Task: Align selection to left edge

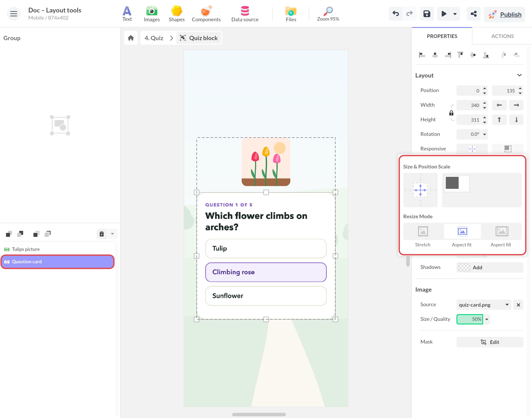Action: (422, 55)
